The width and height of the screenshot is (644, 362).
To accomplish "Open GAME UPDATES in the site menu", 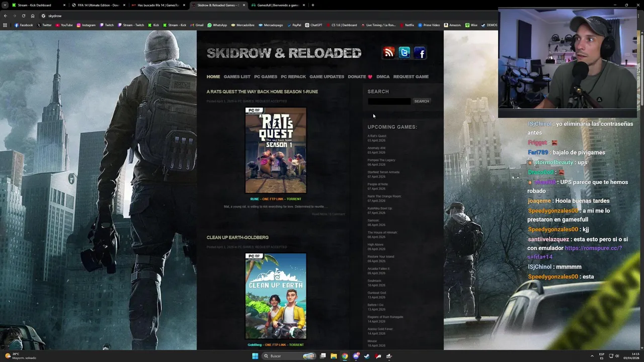I will [x=327, y=76].
